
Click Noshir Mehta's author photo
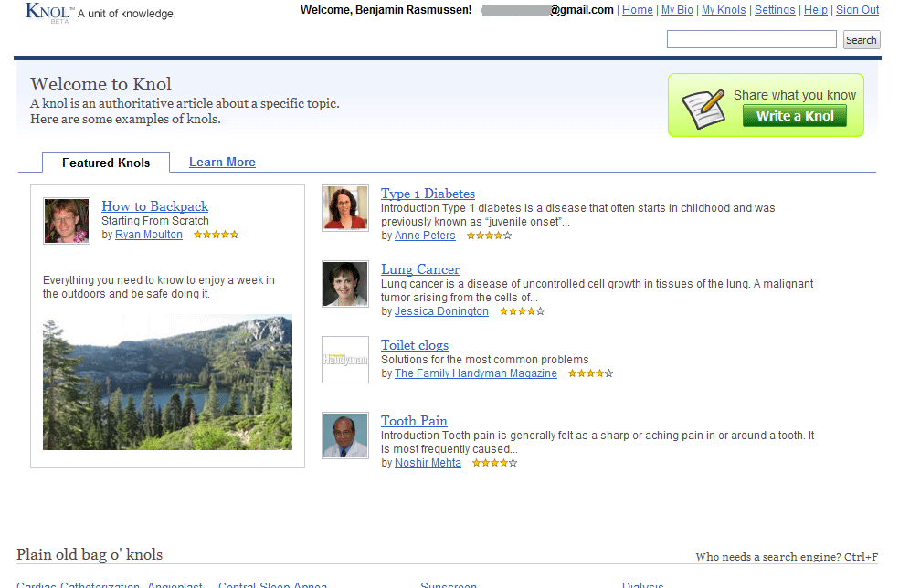click(x=345, y=436)
